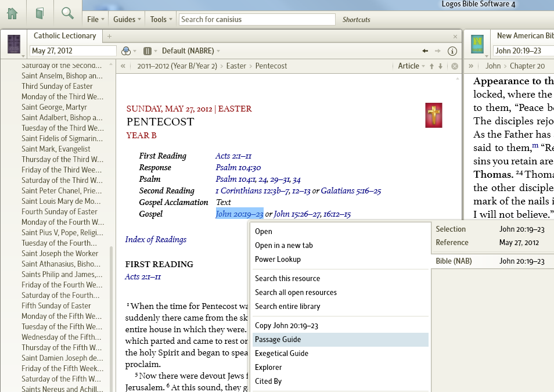
Task: Open the Guides menu
Action: click(126, 19)
